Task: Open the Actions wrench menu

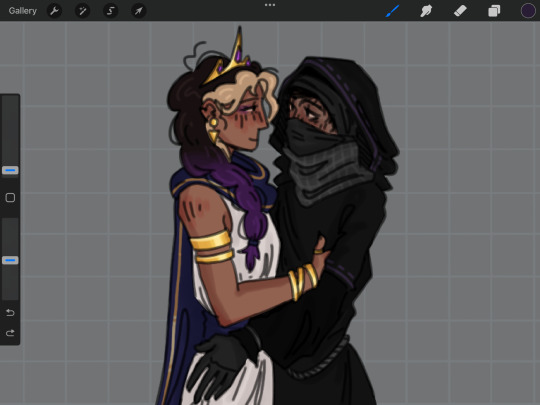Action: (54, 11)
